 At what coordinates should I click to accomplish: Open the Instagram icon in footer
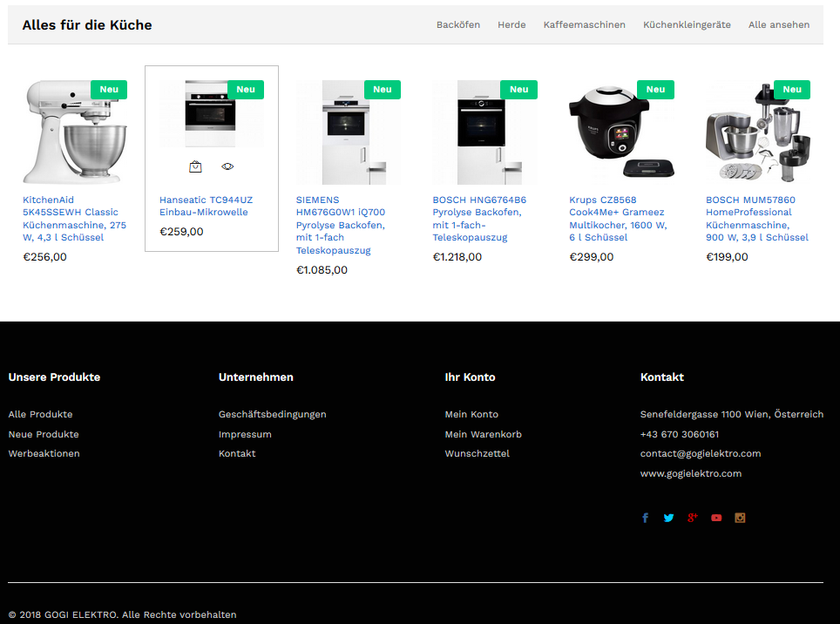tap(740, 518)
